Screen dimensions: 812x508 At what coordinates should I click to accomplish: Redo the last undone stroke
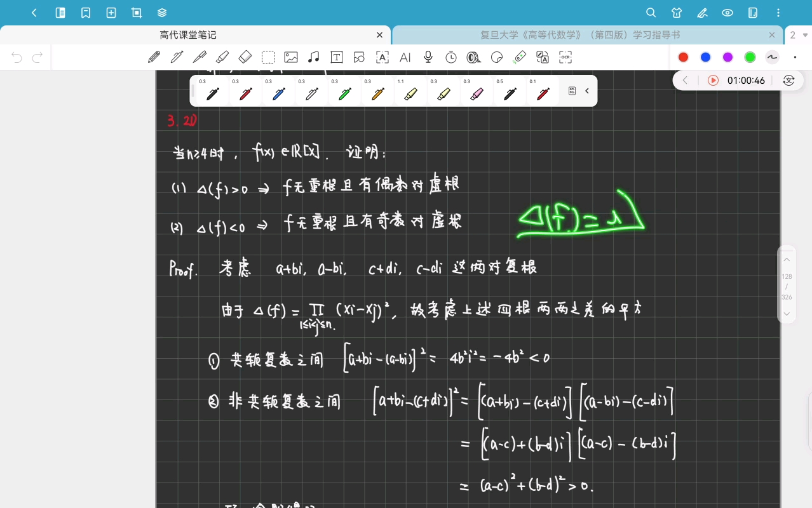[37, 58]
